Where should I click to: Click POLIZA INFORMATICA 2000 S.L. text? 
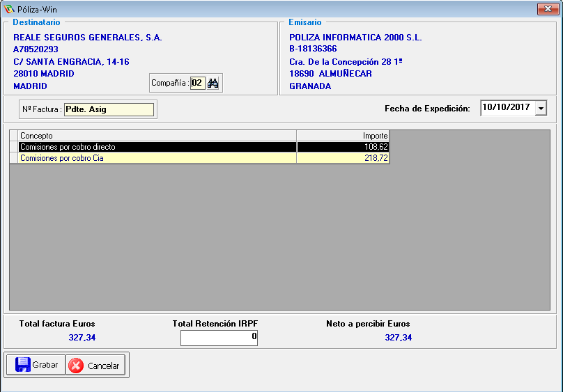click(355, 38)
